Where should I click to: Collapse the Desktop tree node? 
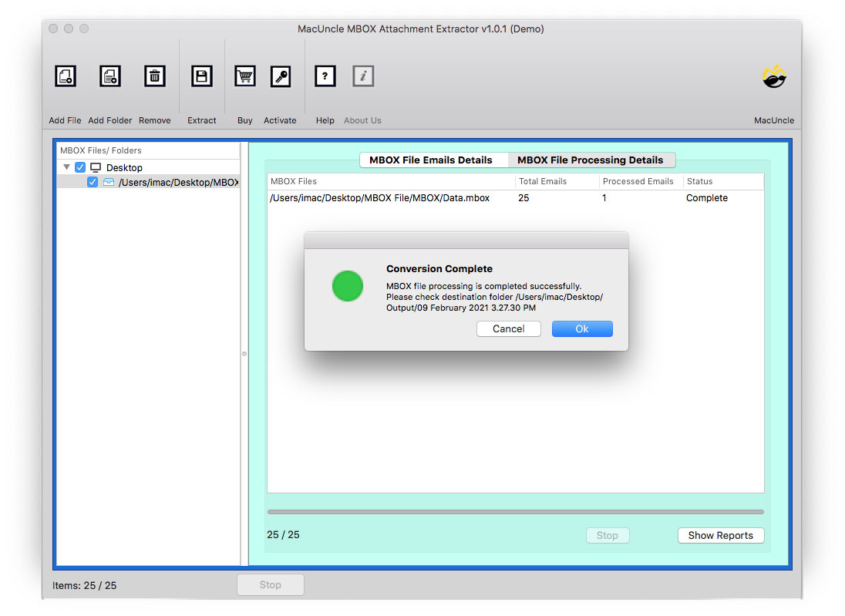click(67, 167)
